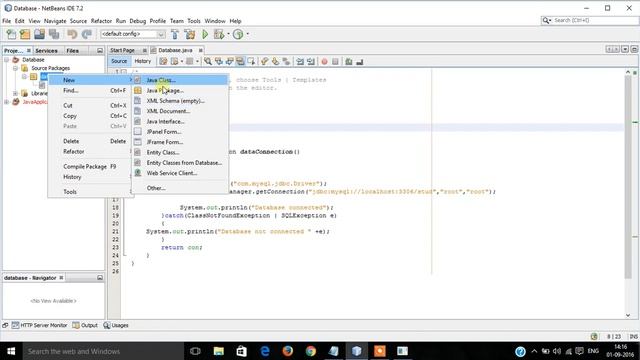Image resolution: width=640 pixels, height=360 pixels.
Task: Click Windows Start button
Action: pyautogui.click(x=11, y=351)
